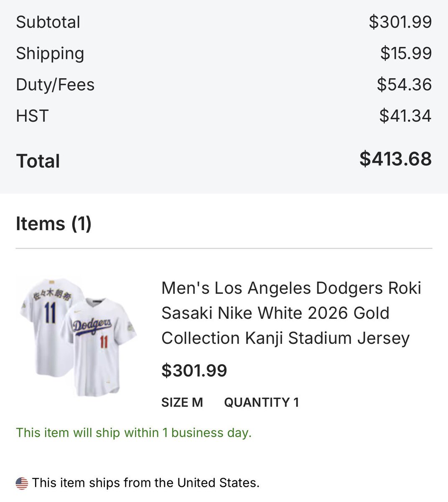Click the HST label
This screenshot has width=448, height=502.
(x=32, y=116)
